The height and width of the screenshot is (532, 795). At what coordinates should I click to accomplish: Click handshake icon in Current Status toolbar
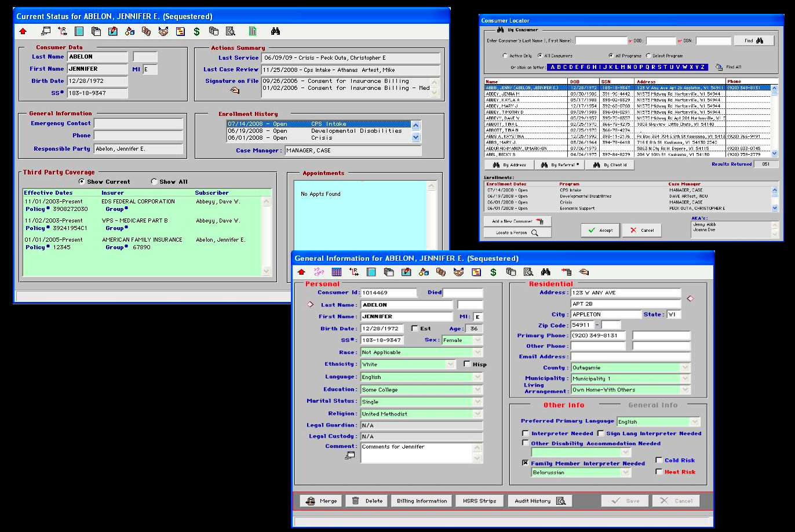coord(163,31)
